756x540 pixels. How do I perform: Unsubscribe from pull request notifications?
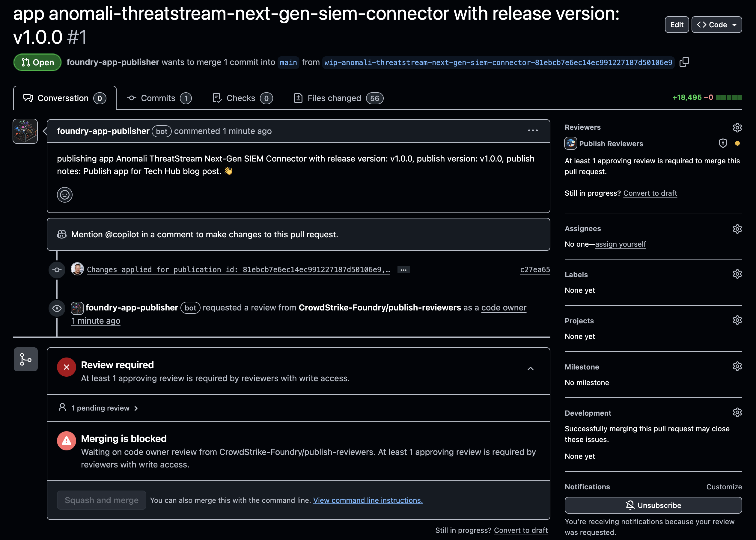point(653,505)
